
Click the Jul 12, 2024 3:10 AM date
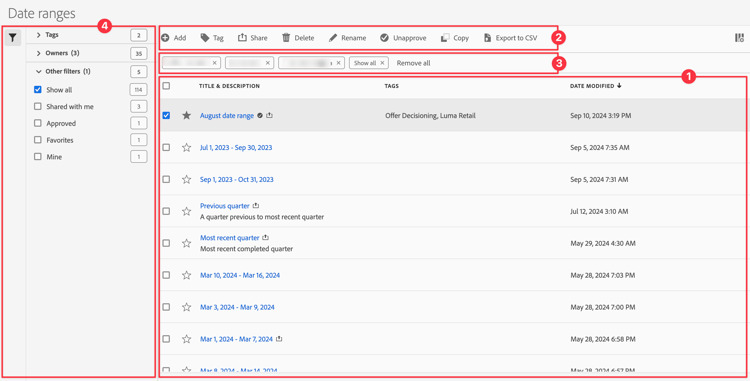599,211
